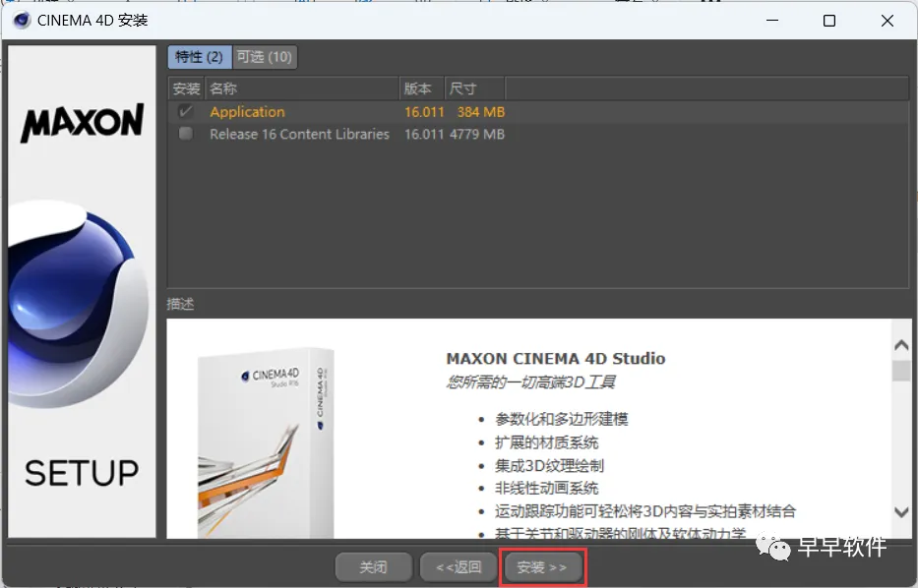This screenshot has width=918, height=588.
Task: Click the 384 MB size value
Action: click(x=481, y=112)
